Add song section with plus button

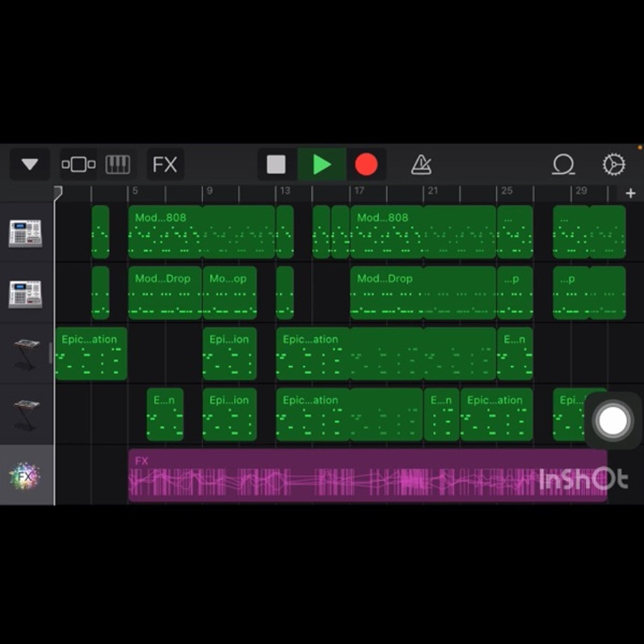[631, 193]
